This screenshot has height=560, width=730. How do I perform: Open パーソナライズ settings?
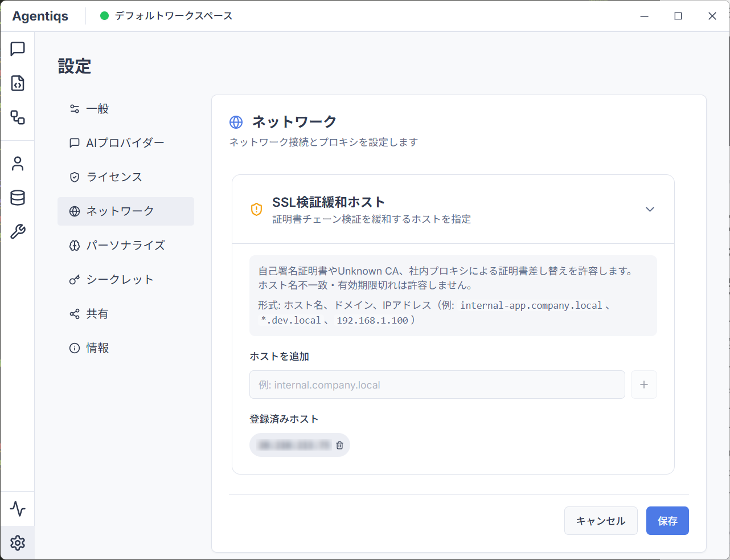pos(125,246)
